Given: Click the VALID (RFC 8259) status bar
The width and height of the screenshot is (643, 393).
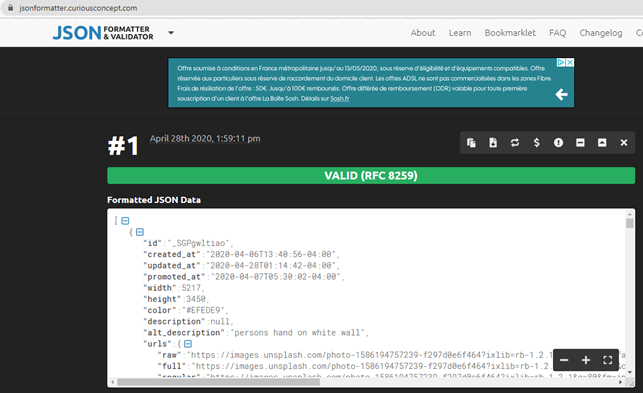Looking at the screenshot, I should (x=371, y=176).
